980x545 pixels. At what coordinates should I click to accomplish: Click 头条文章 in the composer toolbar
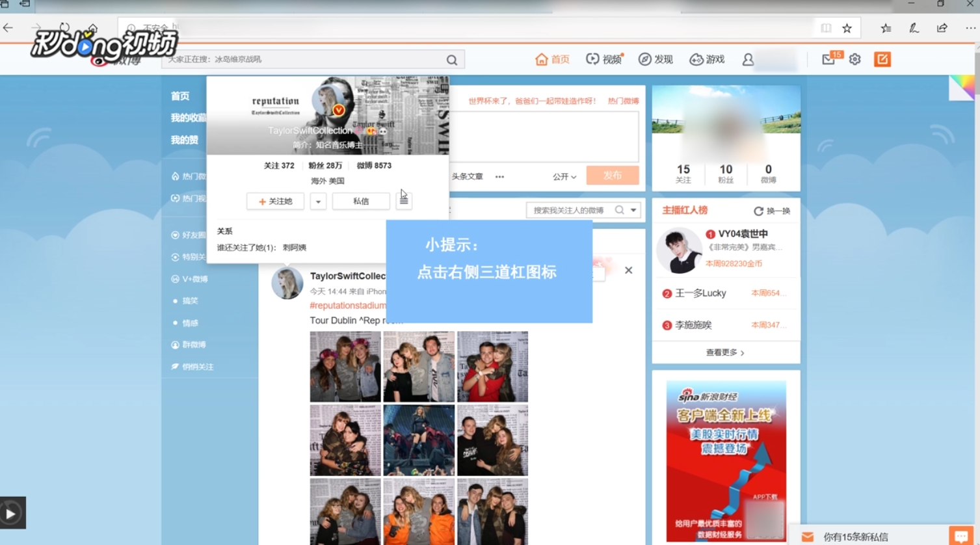click(467, 177)
